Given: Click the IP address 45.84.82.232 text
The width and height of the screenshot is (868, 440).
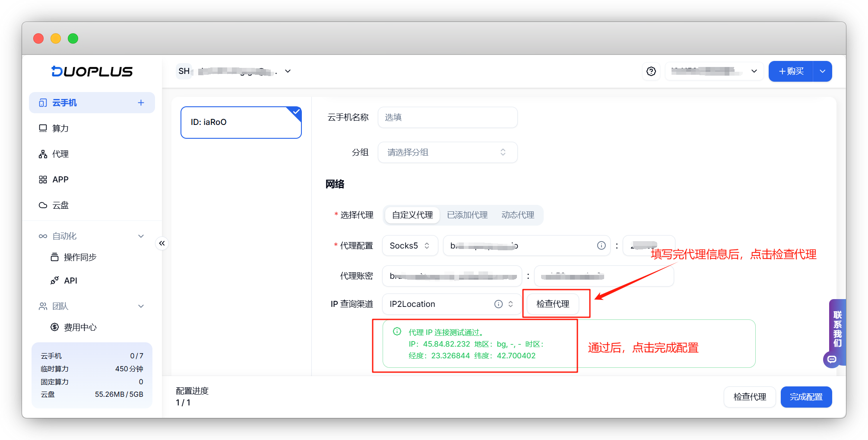Looking at the screenshot, I should coord(447,344).
